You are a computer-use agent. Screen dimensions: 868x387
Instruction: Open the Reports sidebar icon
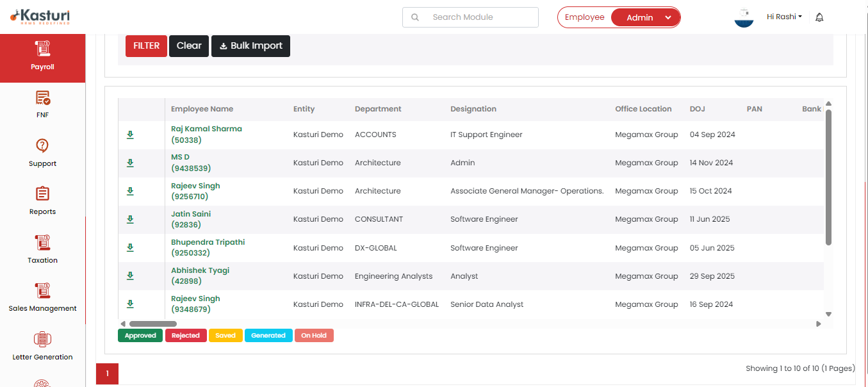tap(42, 194)
